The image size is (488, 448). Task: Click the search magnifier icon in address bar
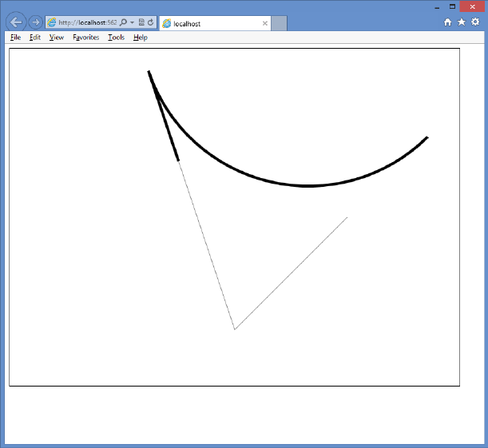(124, 22)
